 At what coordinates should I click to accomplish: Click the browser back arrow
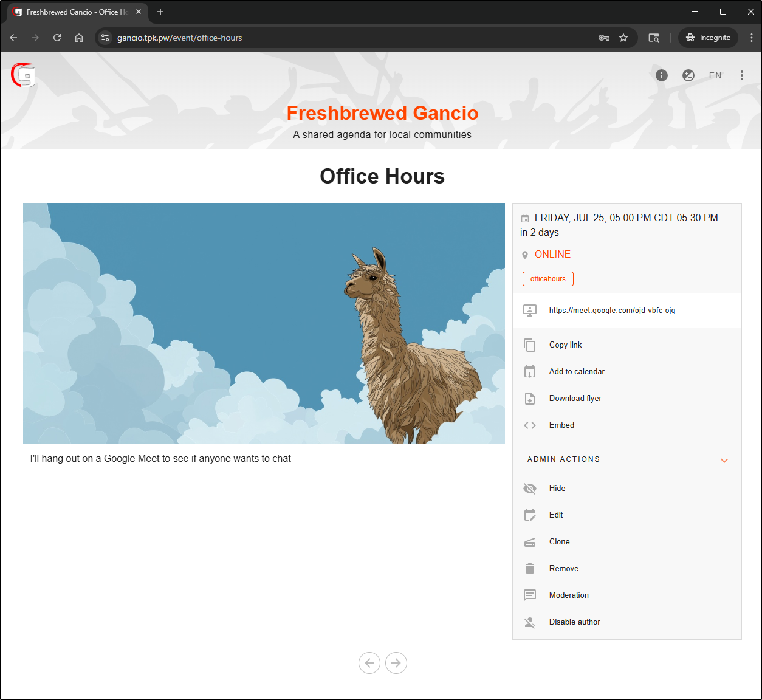(x=13, y=38)
